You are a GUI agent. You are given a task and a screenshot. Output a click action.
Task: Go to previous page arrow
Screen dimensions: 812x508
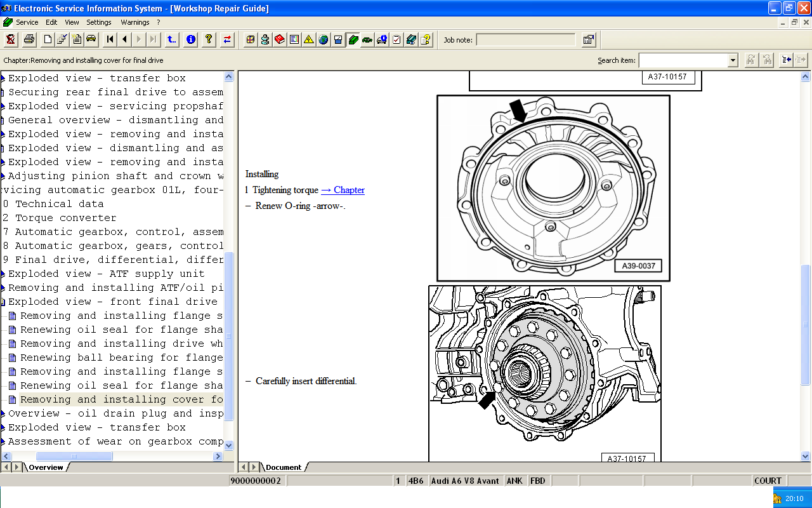[x=125, y=40]
